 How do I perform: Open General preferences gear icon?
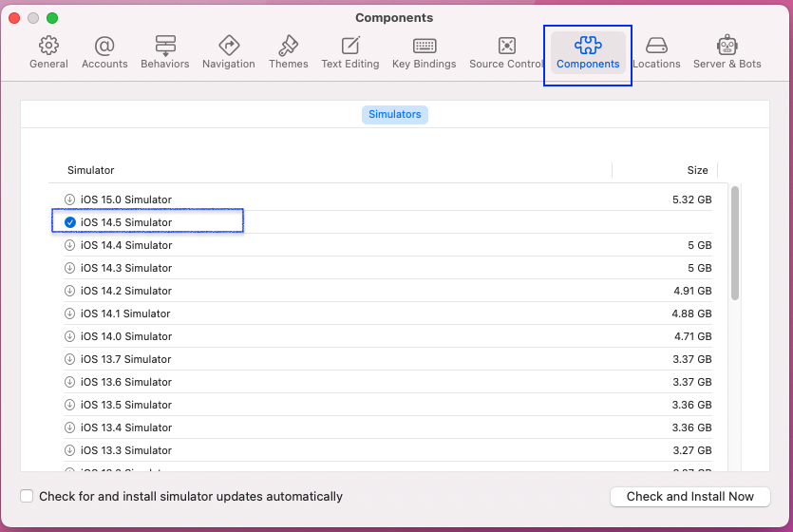48,52
